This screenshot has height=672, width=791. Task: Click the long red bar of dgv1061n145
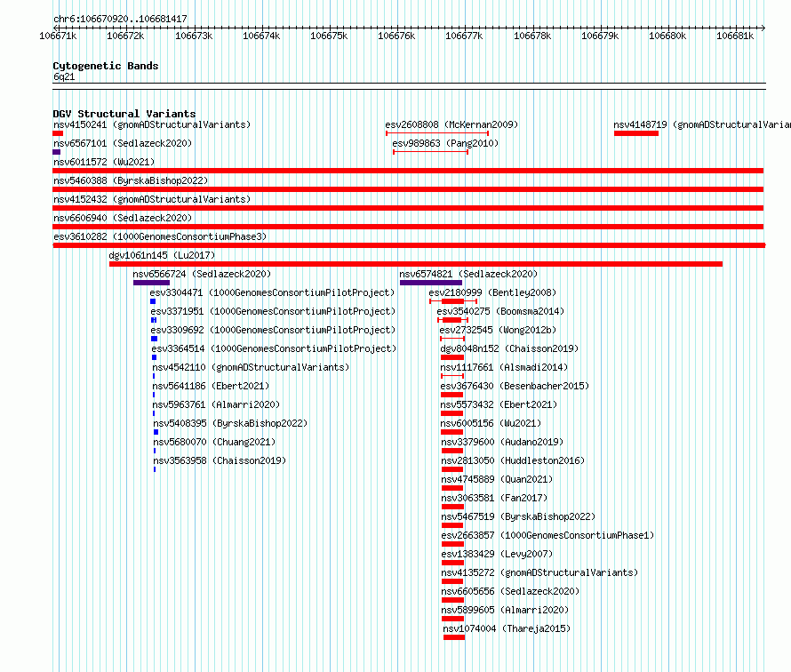click(x=416, y=264)
